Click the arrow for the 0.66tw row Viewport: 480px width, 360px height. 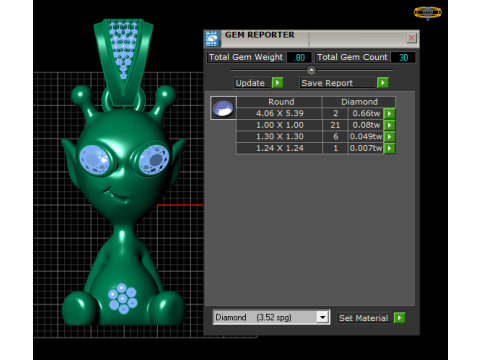[389, 114]
